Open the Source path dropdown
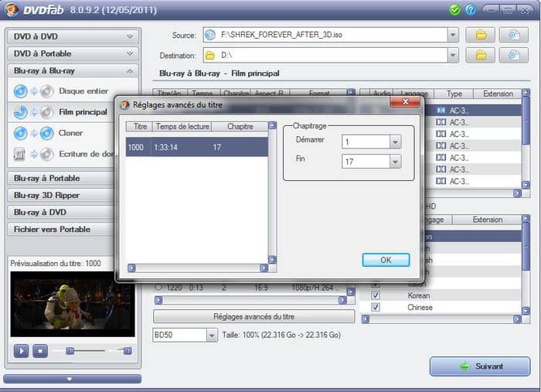 click(453, 35)
